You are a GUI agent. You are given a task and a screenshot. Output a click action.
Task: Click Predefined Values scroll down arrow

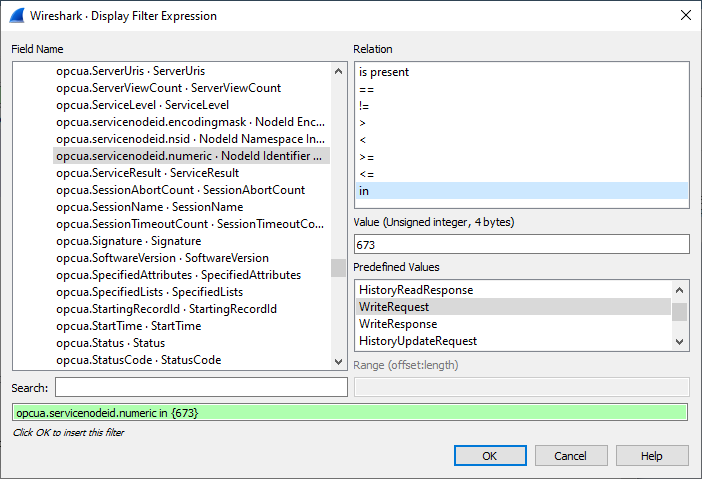pos(680,342)
